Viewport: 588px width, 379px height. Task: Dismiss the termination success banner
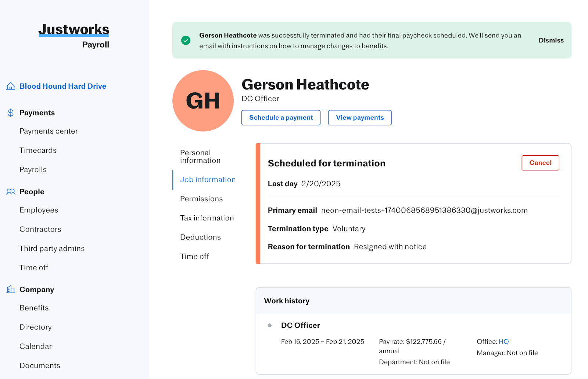(551, 40)
